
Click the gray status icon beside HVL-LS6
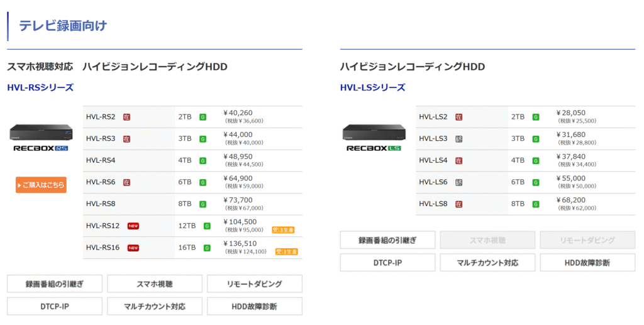click(x=458, y=182)
